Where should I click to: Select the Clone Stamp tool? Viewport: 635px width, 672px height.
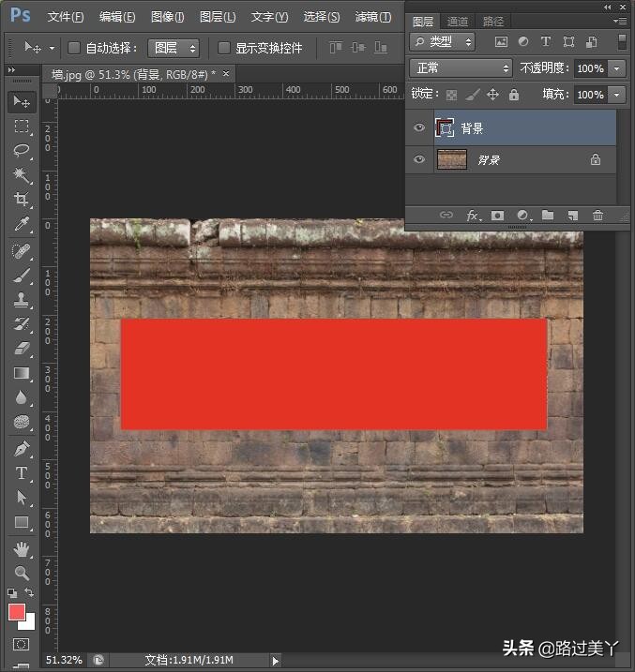(22, 300)
